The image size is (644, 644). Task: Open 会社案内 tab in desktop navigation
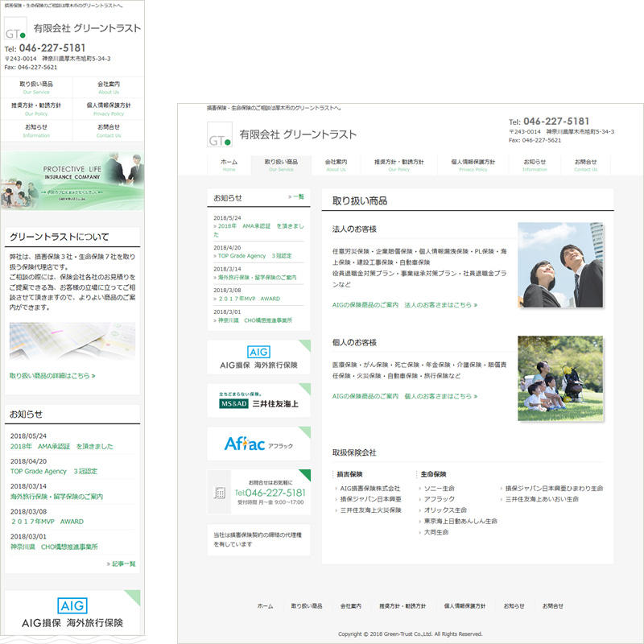tap(336, 165)
